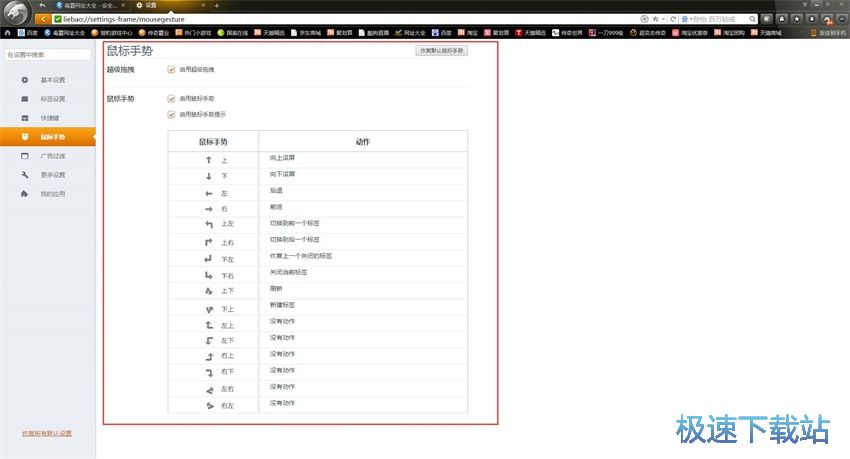Open 标签设置 in the settings sidebar
Viewport: 850px width, 459px height.
click(x=48, y=99)
